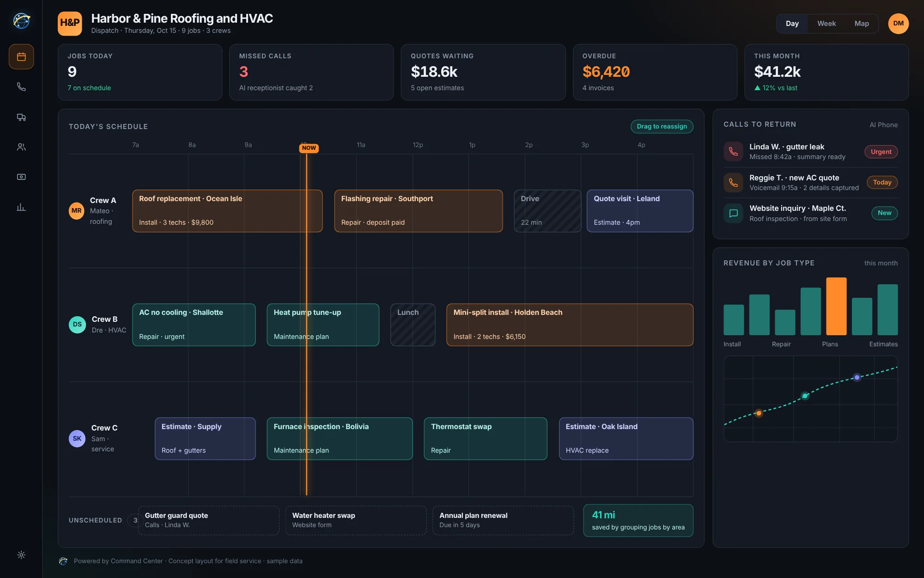
Task: Open the Annual plan renewal card
Action: [x=503, y=520]
